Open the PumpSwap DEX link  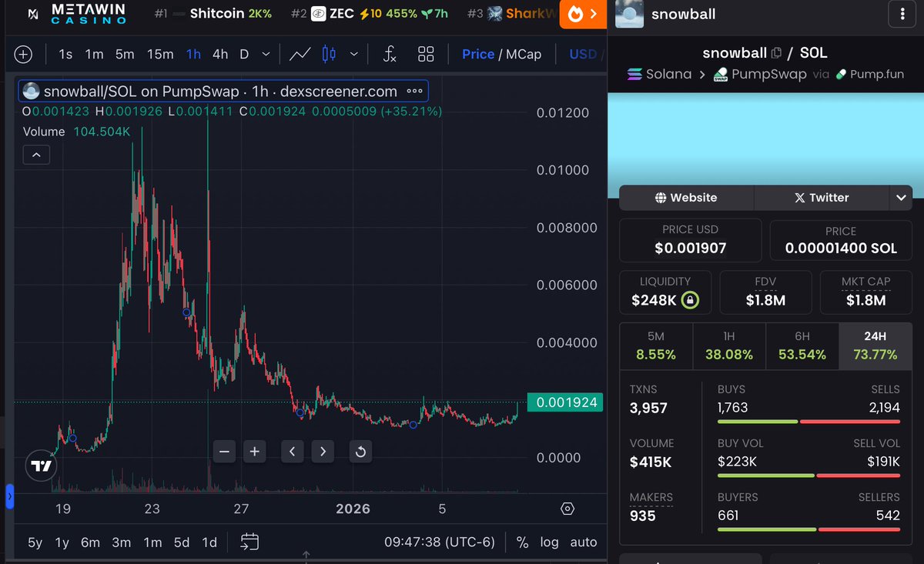point(759,75)
